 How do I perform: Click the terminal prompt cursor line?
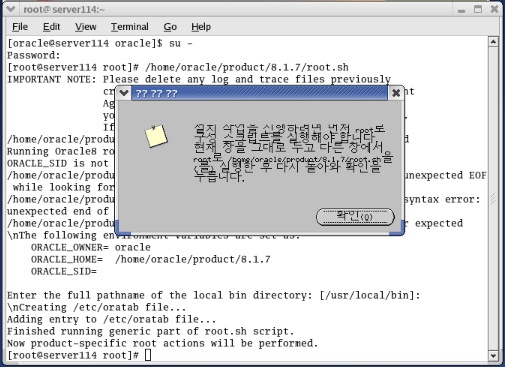point(79,355)
